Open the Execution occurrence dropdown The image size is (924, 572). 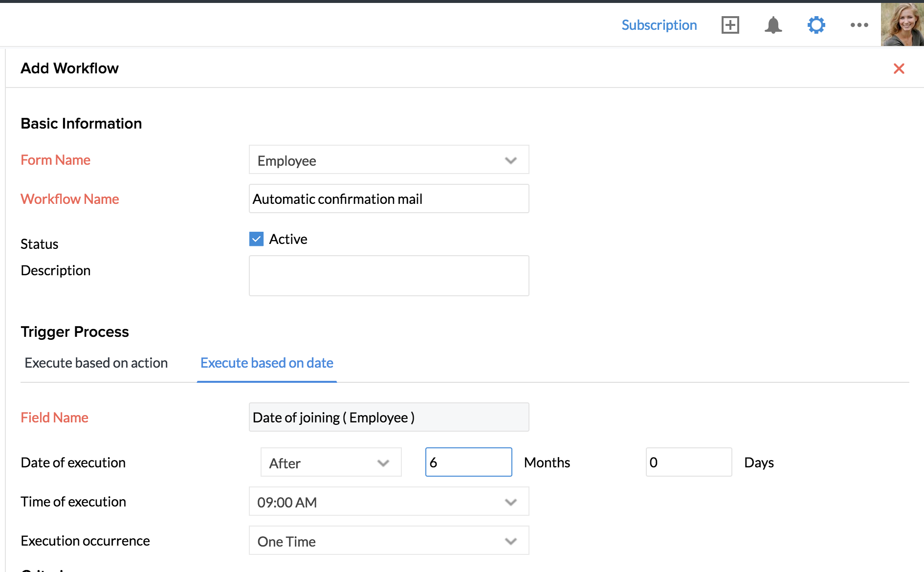pos(389,541)
